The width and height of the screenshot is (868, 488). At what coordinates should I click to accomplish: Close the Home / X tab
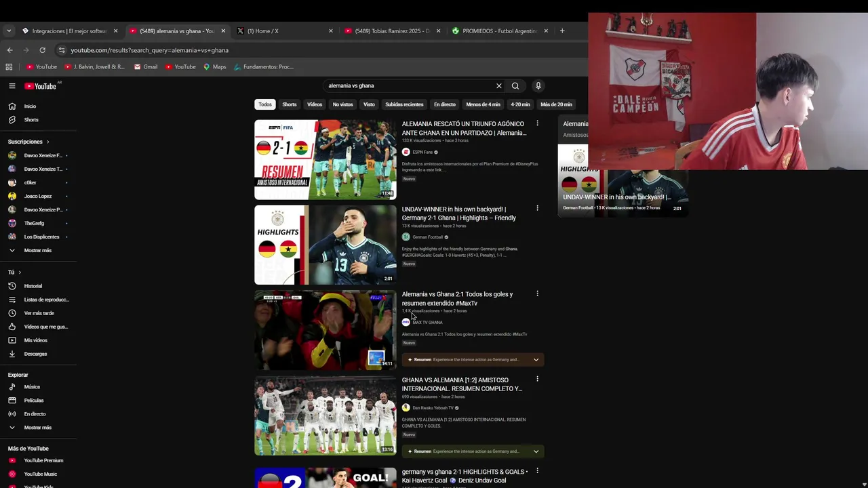330,31
